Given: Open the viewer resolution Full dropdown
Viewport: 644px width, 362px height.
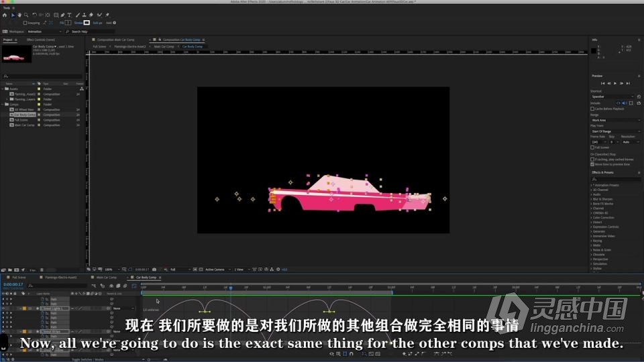Looking at the screenshot, I should pos(180,269).
